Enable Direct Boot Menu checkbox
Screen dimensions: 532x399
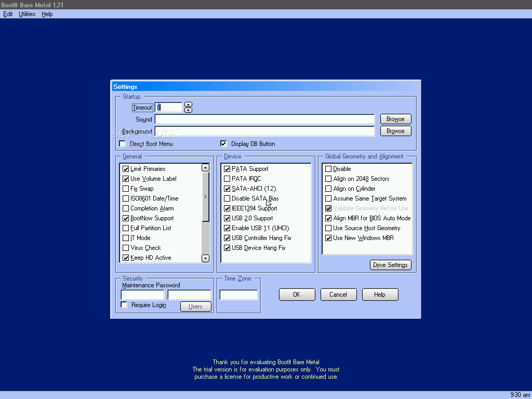point(123,144)
